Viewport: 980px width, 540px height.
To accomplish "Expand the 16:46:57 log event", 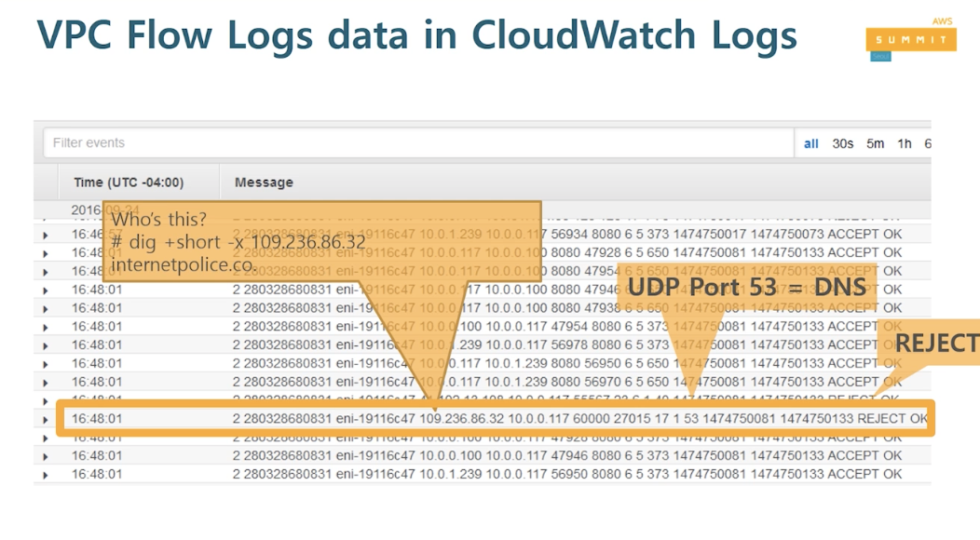I will tap(45, 236).
